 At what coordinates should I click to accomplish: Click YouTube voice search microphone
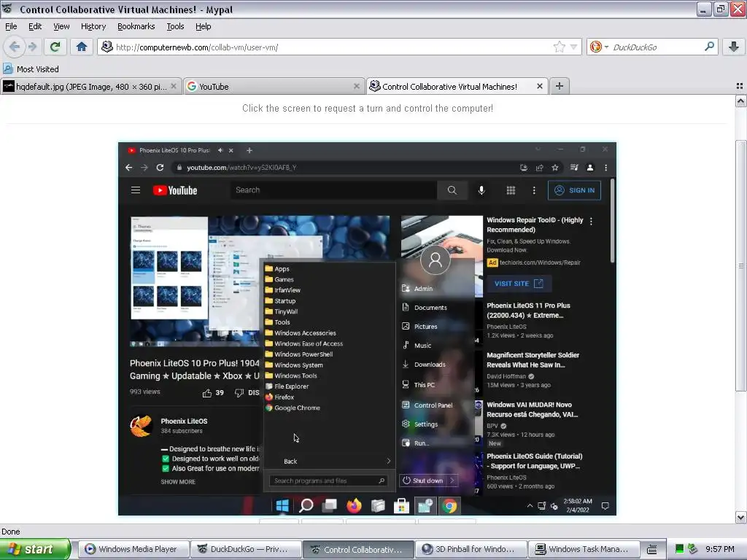click(x=481, y=190)
